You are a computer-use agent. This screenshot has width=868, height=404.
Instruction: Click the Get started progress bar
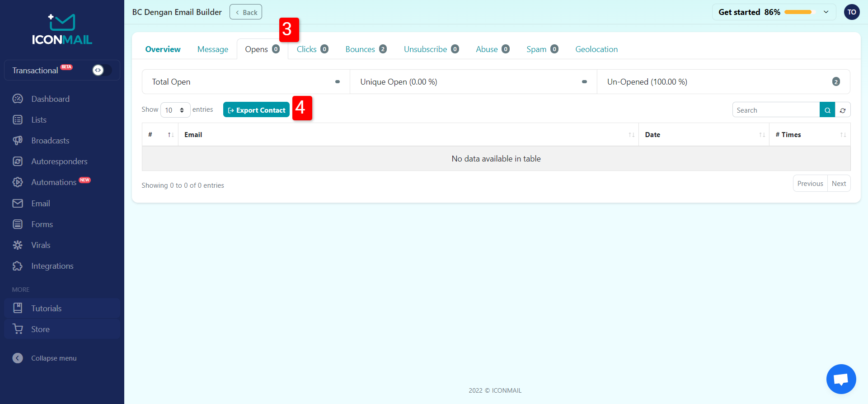(x=798, y=12)
